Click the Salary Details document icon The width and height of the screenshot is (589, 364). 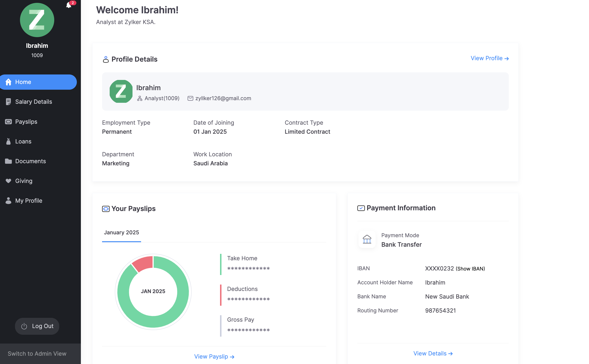click(8, 102)
